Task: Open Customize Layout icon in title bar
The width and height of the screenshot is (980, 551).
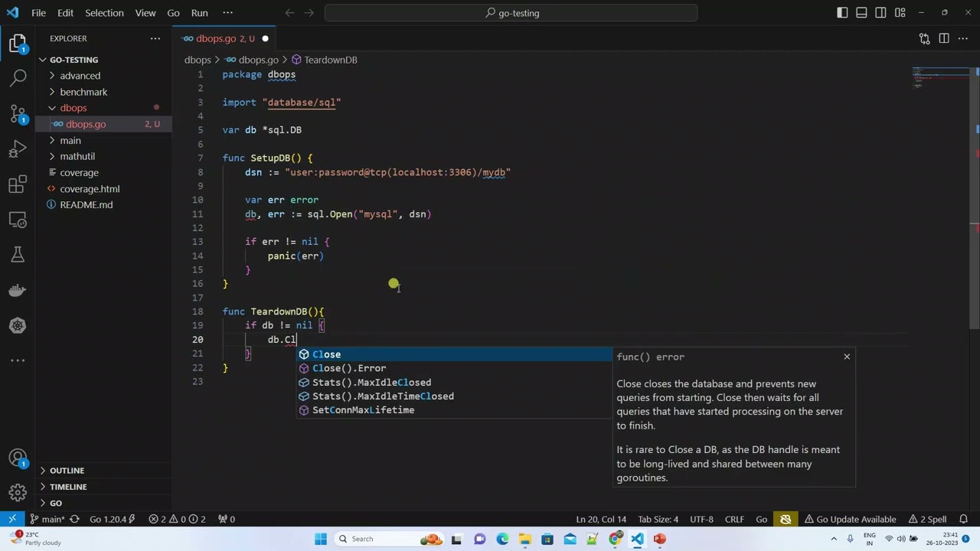Action: [901, 13]
